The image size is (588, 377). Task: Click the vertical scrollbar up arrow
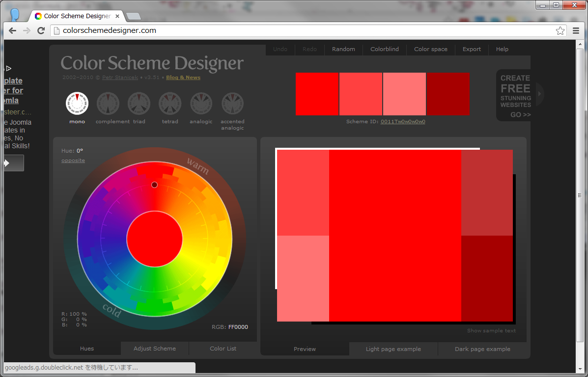579,44
